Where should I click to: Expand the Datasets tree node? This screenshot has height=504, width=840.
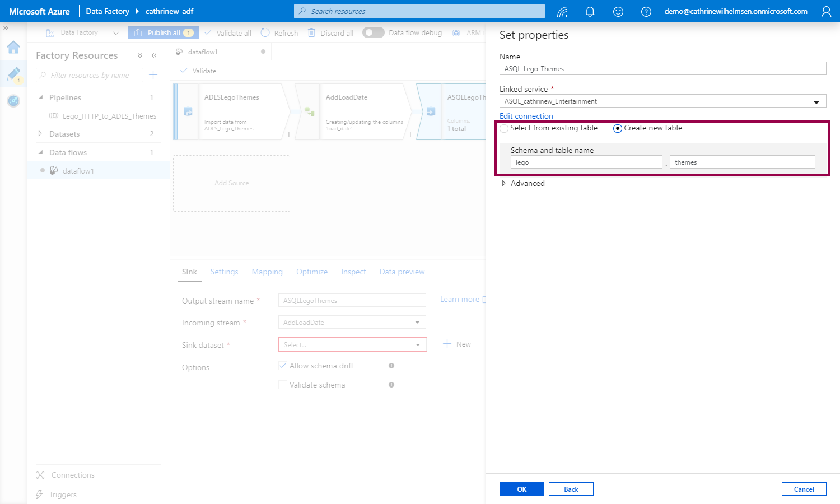(x=40, y=134)
